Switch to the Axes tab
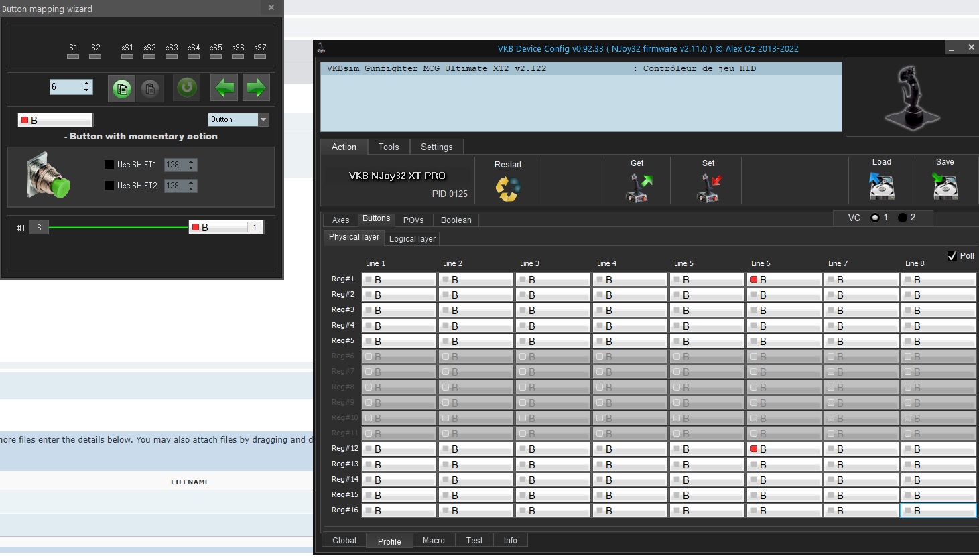The image size is (979, 560). [340, 220]
